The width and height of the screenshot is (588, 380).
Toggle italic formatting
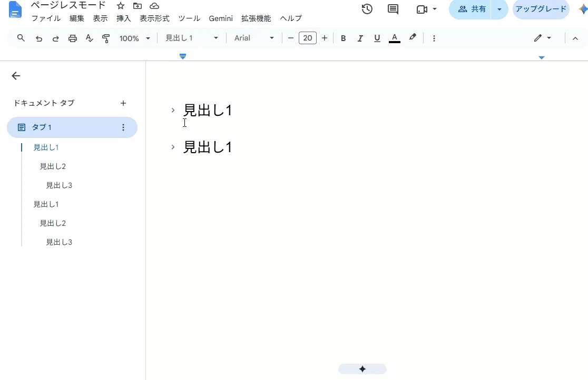click(x=360, y=38)
